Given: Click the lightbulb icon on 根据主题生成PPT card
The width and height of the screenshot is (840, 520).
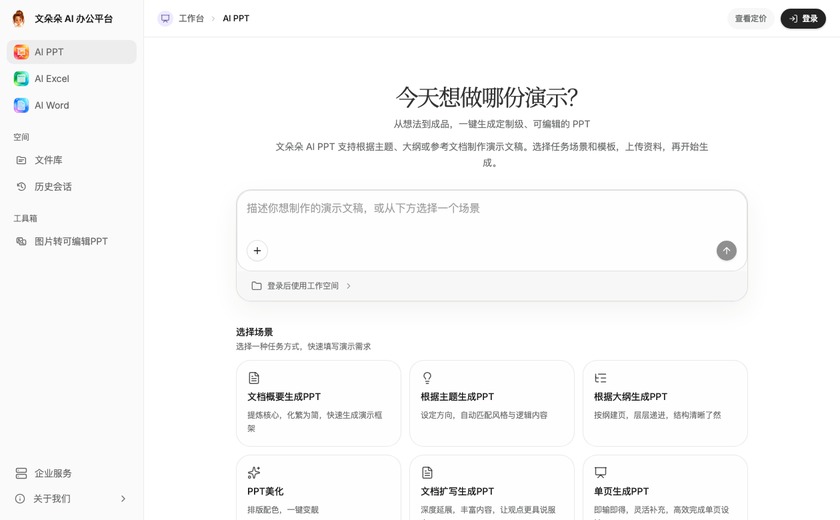Looking at the screenshot, I should click(x=427, y=378).
